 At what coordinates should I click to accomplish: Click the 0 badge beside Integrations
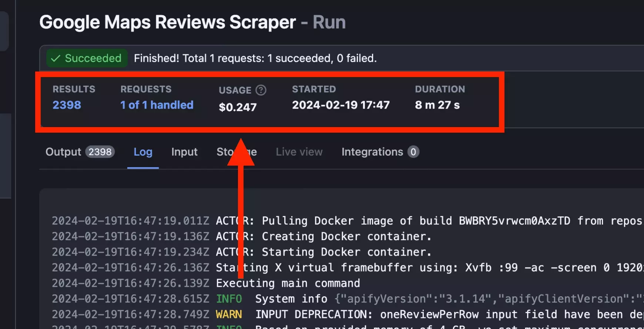tap(413, 152)
